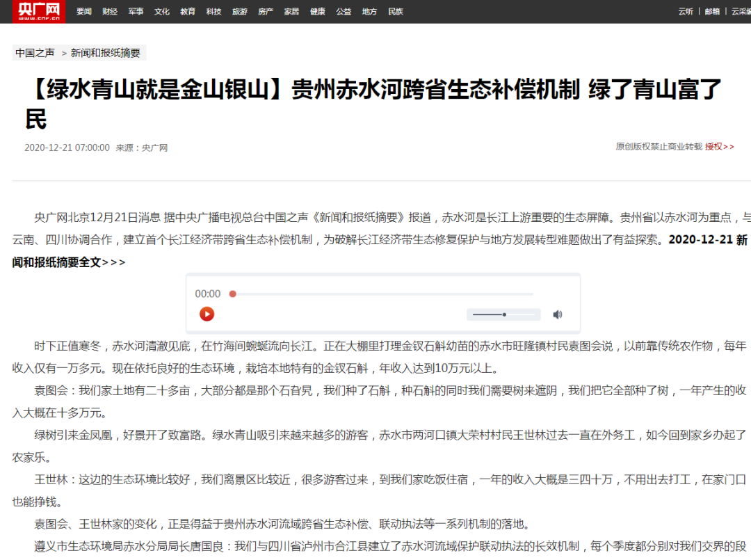Image resolution: width=751 pixels, height=560 pixels.
Task: Open the 旅游 channel
Action: pyautogui.click(x=239, y=11)
